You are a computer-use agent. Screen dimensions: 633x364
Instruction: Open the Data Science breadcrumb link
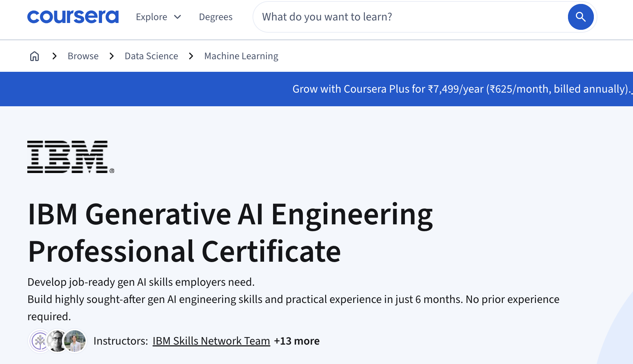151,56
